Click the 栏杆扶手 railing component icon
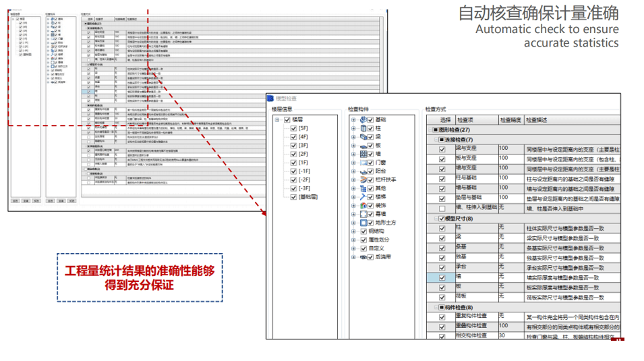Screen dimensions: 644x361 [363, 179]
